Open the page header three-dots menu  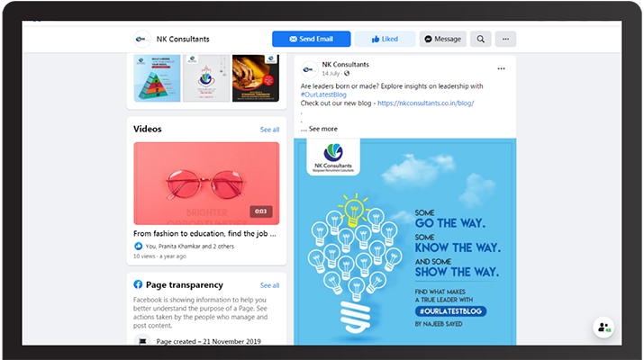tap(505, 39)
